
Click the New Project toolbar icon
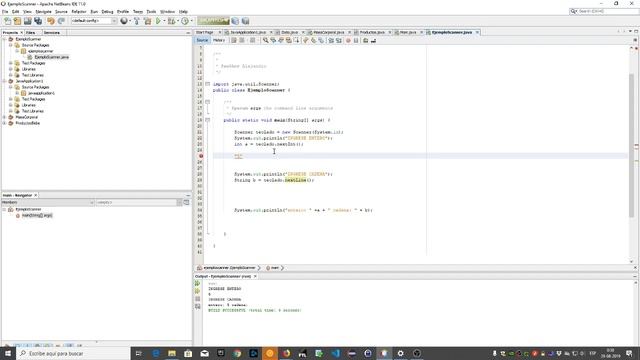coord(17,21)
